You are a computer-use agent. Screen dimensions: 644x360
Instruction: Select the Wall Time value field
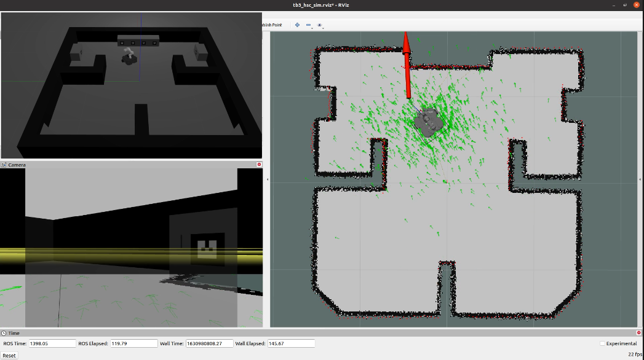[210, 343]
